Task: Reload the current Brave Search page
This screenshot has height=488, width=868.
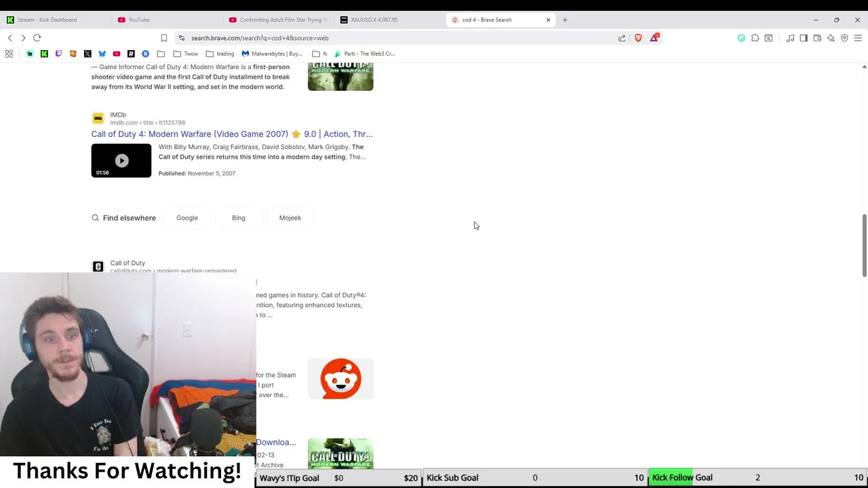Action: pos(37,38)
